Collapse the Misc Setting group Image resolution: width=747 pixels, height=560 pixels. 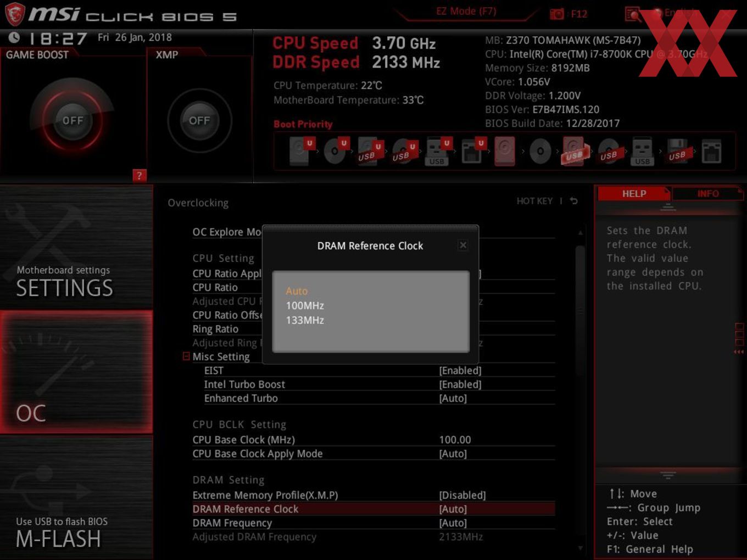coord(186,356)
